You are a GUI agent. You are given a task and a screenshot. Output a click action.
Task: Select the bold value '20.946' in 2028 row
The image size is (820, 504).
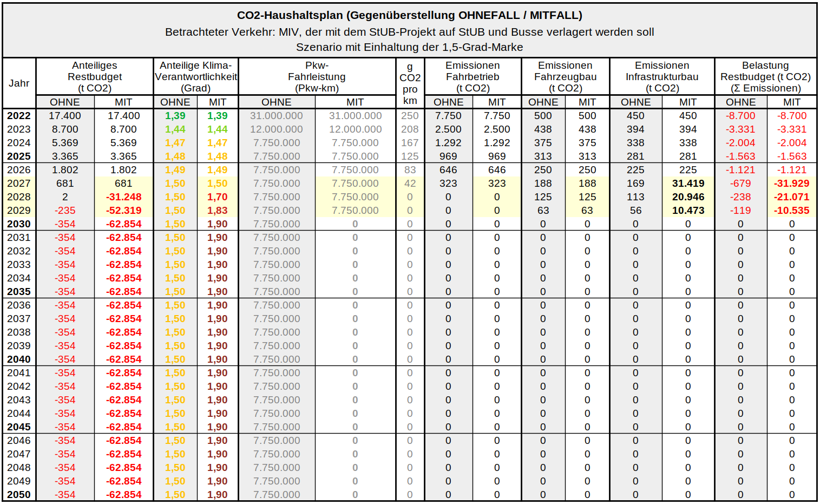coord(688,197)
